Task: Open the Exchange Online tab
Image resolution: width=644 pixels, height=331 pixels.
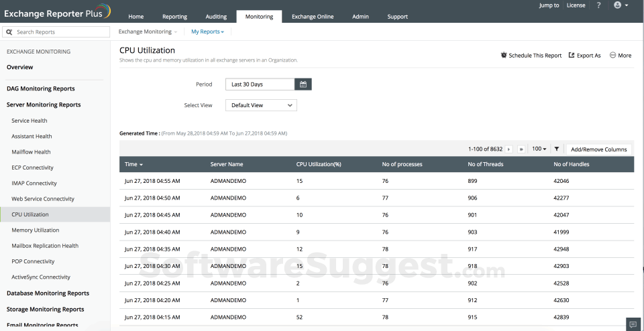Action: [313, 17]
